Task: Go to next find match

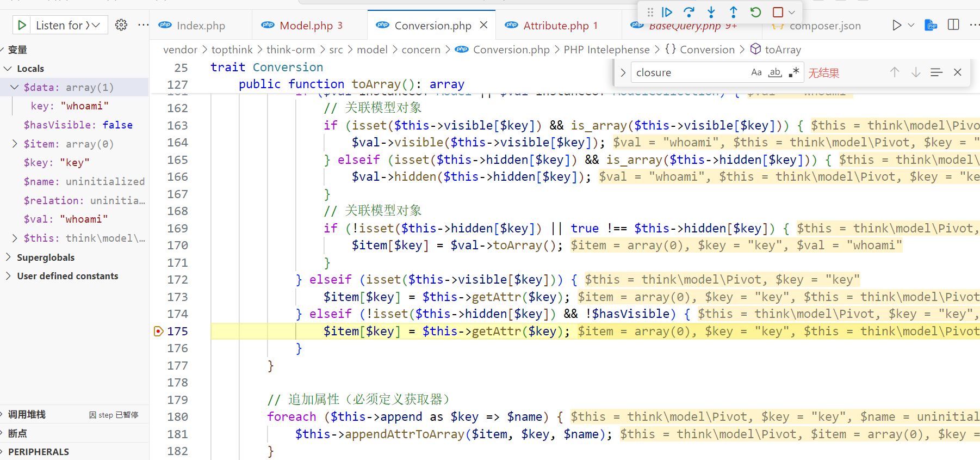Action: [x=916, y=72]
